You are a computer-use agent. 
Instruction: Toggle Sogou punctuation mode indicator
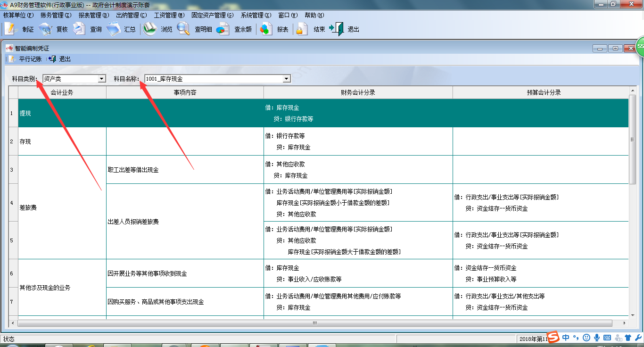click(x=576, y=338)
